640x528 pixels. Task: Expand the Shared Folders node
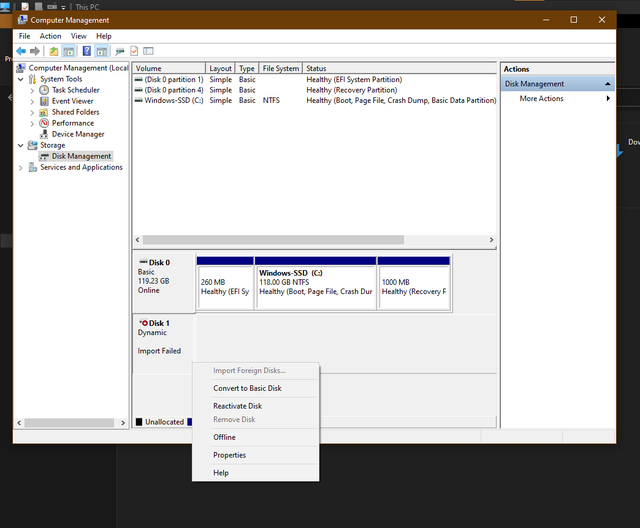(32, 112)
